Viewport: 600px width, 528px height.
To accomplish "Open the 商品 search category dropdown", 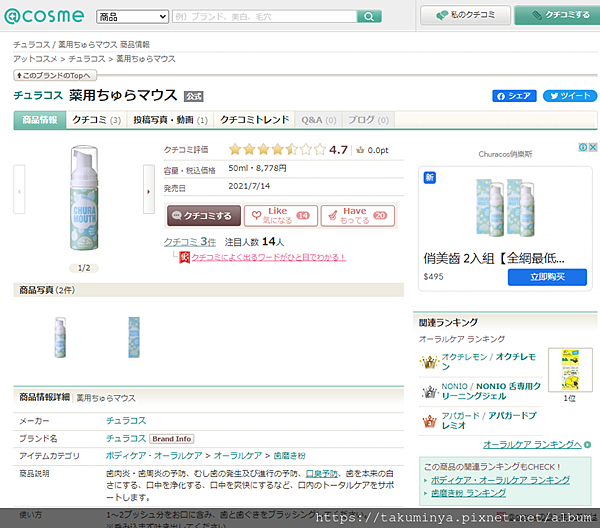I will 132,17.
